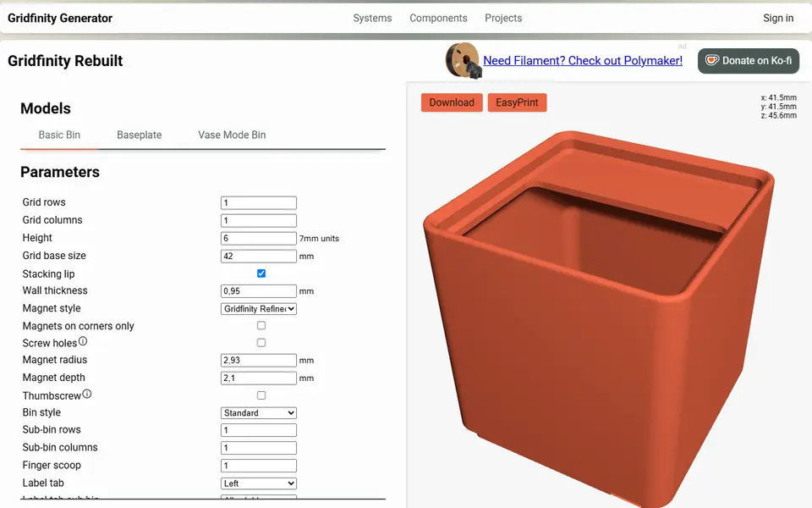This screenshot has width=812, height=508.
Task: Open the Projects menu
Action: pyautogui.click(x=503, y=18)
